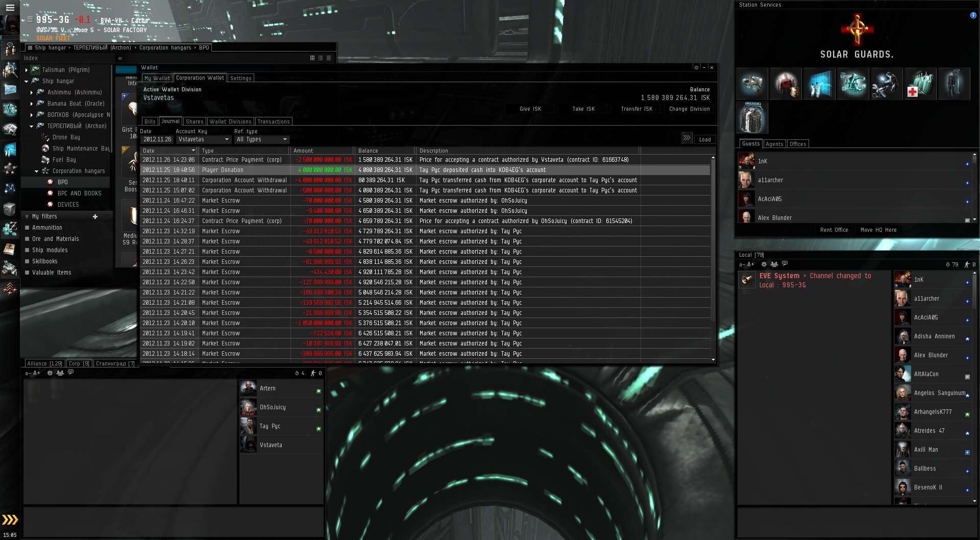Toggle the Local chat member list icon
Viewport: 980px width, 540px height.
(774, 264)
